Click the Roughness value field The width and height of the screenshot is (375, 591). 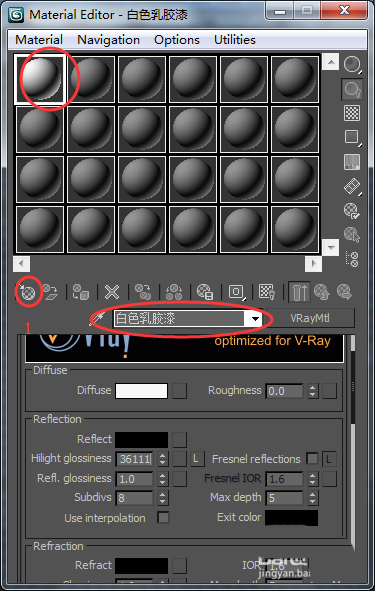pos(284,391)
